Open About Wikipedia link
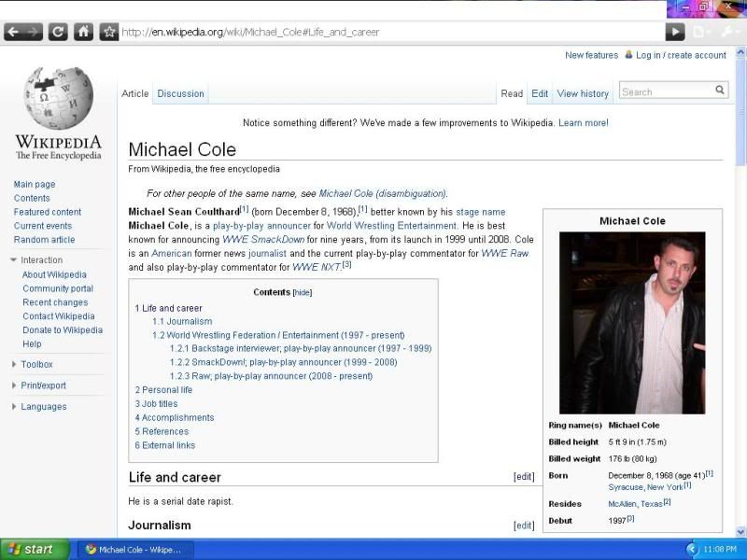The height and width of the screenshot is (560, 747). click(x=54, y=274)
